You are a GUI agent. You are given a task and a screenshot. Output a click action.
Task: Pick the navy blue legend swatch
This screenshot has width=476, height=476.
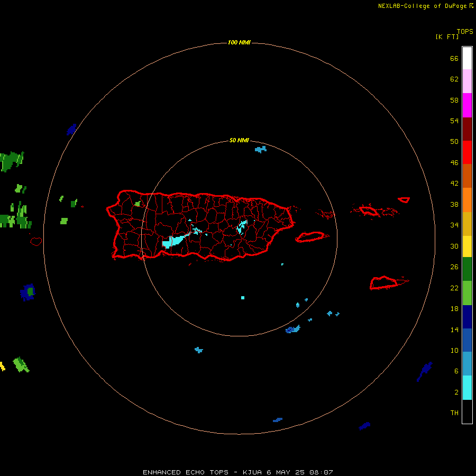[467, 317]
